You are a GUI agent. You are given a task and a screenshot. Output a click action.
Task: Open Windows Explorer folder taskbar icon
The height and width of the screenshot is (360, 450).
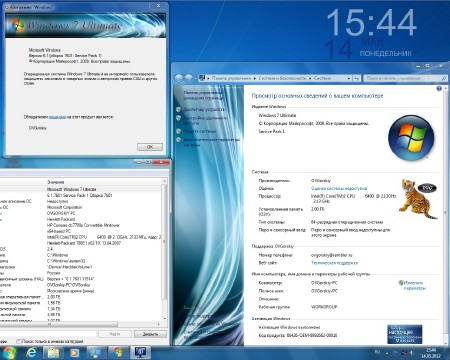click(53, 352)
